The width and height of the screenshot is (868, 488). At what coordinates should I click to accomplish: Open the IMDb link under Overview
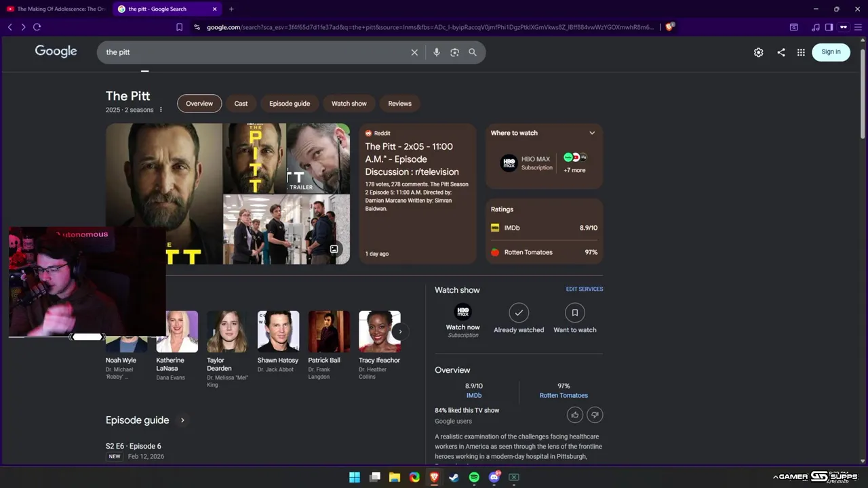click(x=474, y=396)
